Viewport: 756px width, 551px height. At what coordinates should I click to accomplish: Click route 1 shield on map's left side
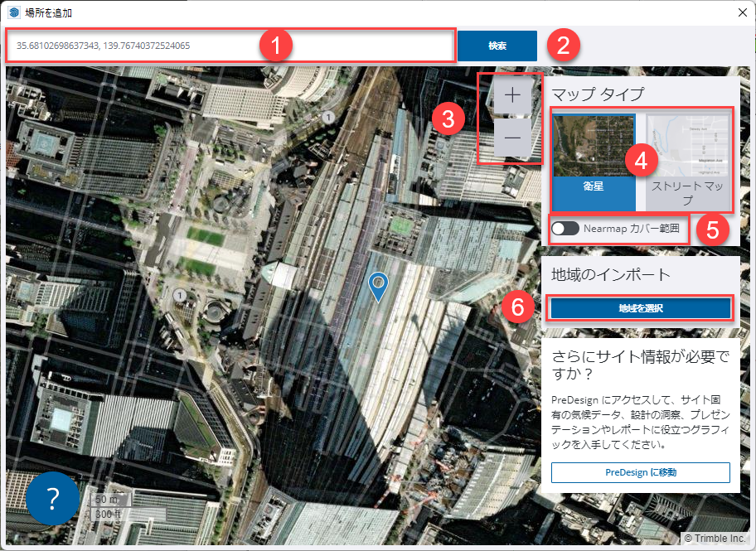pyautogui.click(x=180, y=295)
